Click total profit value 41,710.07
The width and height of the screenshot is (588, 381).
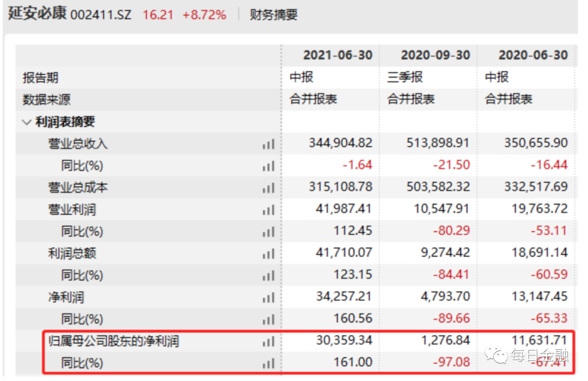point(344,252)
